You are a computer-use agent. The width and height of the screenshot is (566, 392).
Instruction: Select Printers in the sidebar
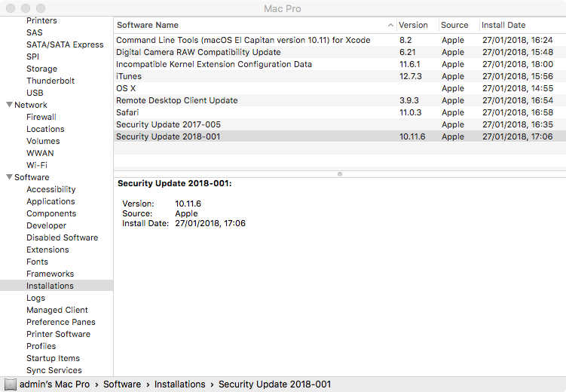pyautogui.click(x=41, y=20)
